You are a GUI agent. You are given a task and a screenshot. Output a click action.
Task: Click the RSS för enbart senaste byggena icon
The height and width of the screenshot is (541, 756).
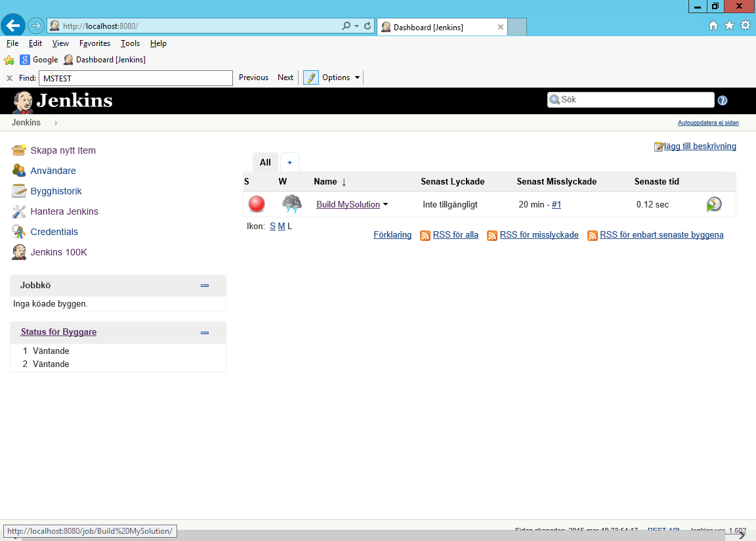click(x=592, y=235)
